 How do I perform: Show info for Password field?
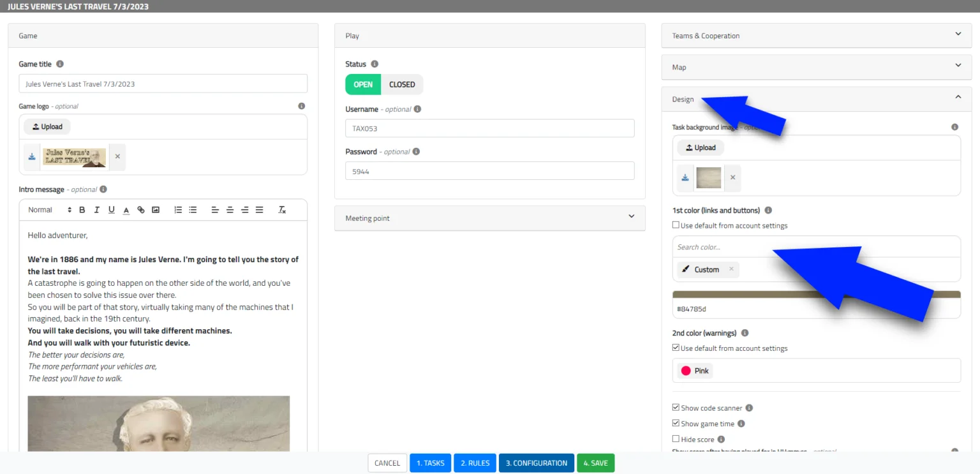[x=416, y=152]
